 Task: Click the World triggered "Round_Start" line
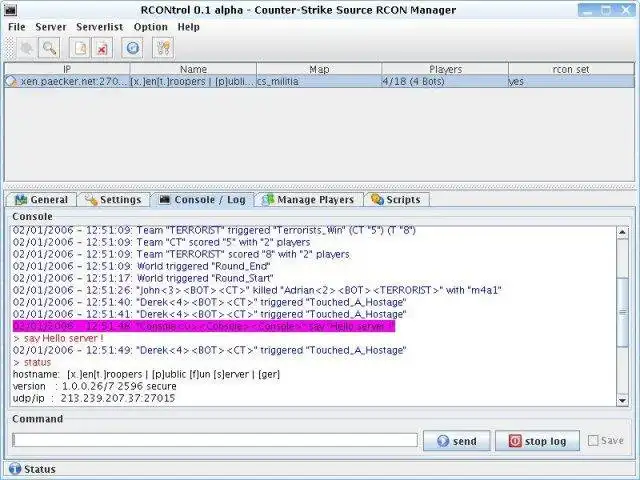pos(143,278)
